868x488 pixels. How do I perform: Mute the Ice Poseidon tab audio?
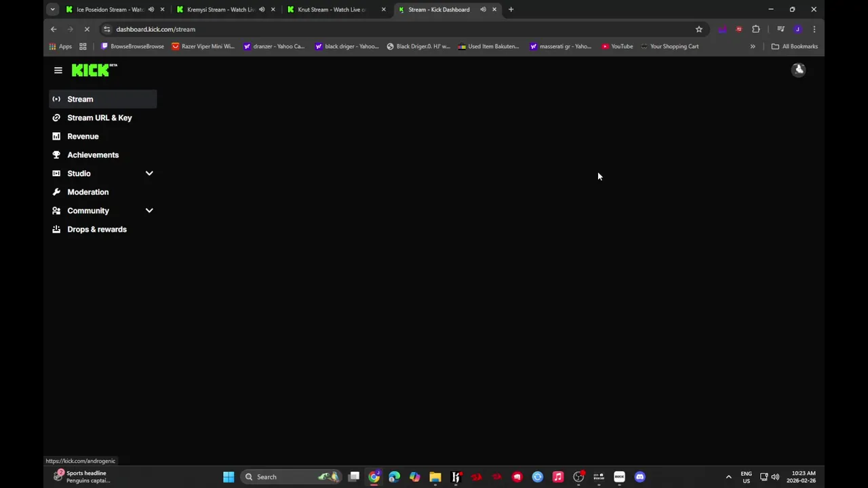point(151,9)
